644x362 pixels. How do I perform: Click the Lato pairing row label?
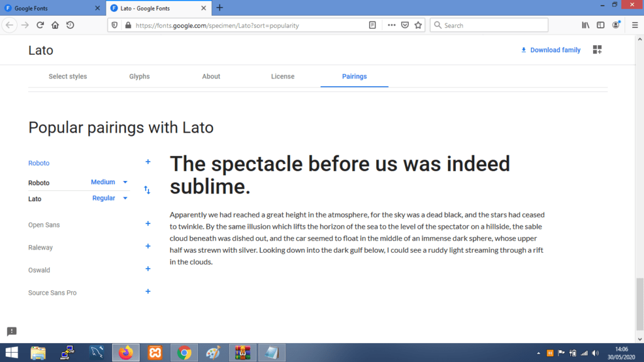point(35,199)
